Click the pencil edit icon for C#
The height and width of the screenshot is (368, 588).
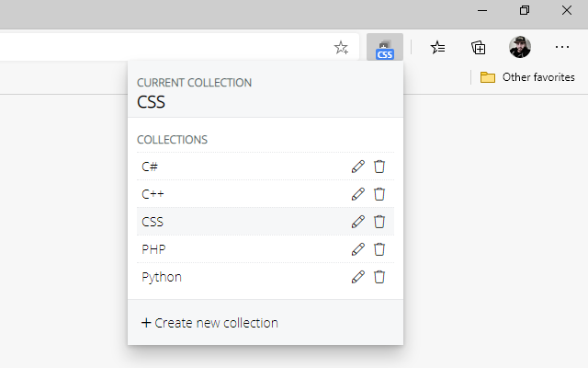(x=358, y=167)
